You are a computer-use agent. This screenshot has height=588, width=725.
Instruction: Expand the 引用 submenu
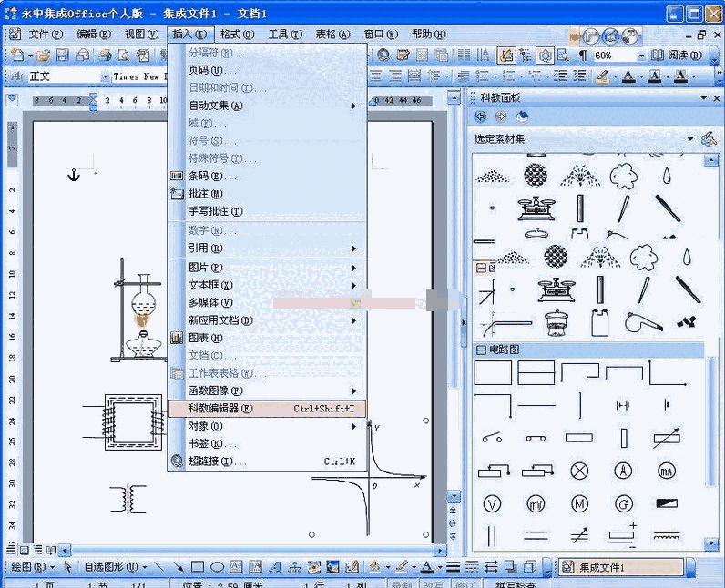[x=267, y=248]
